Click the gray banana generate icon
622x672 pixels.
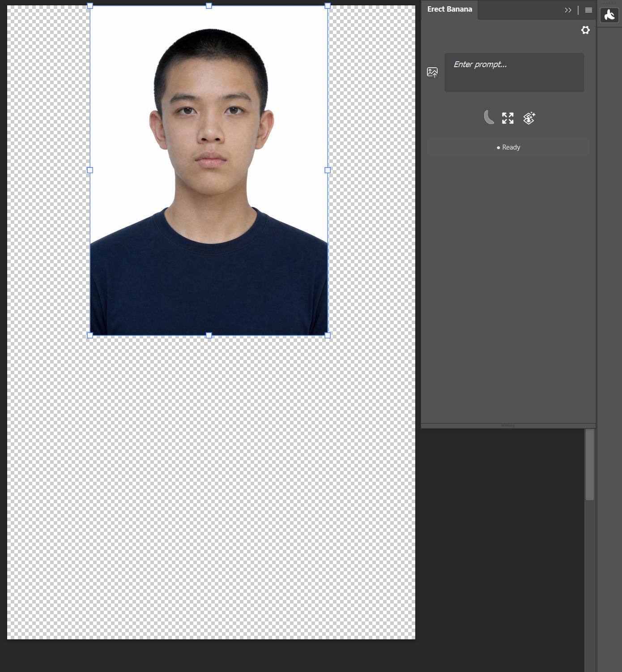pos(489,117)
